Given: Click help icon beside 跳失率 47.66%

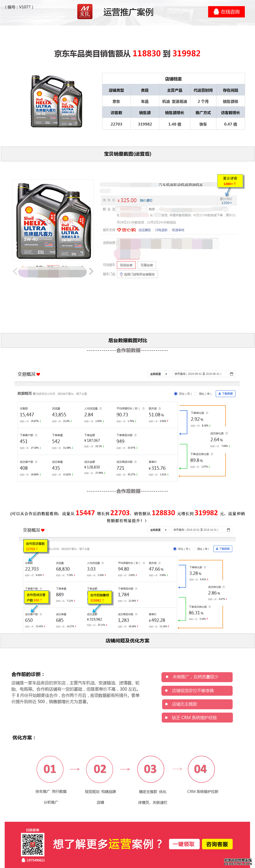Looking at the screenshot, I should (159, 563).
